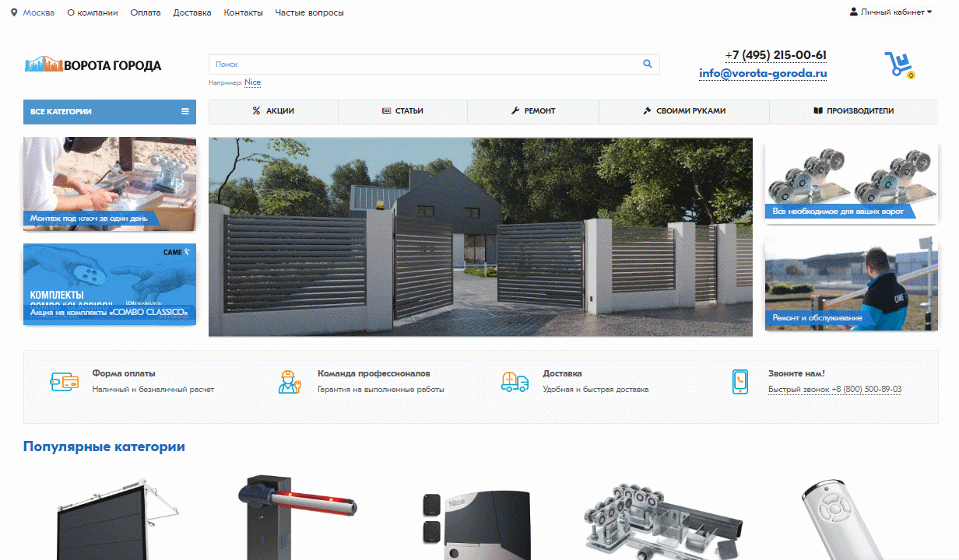Open the shopping cart icon
959x560 pixels.
(x=898, y=64)
